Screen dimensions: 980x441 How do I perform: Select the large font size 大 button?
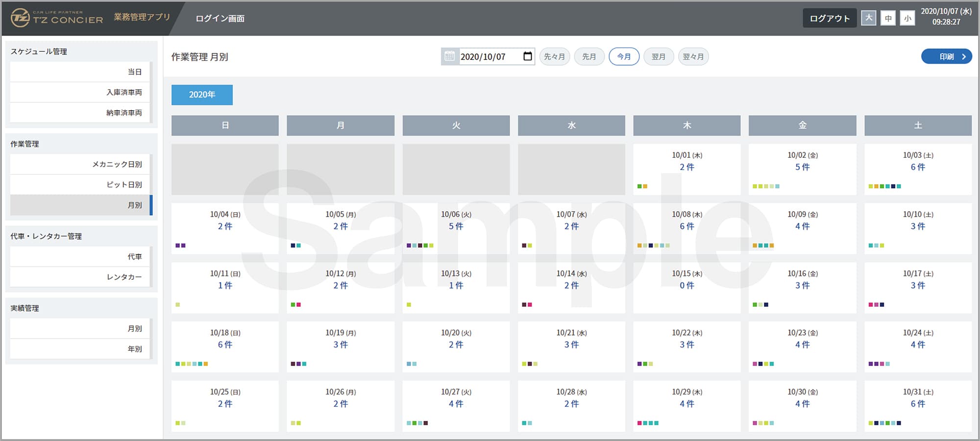[x=869, y=18]
